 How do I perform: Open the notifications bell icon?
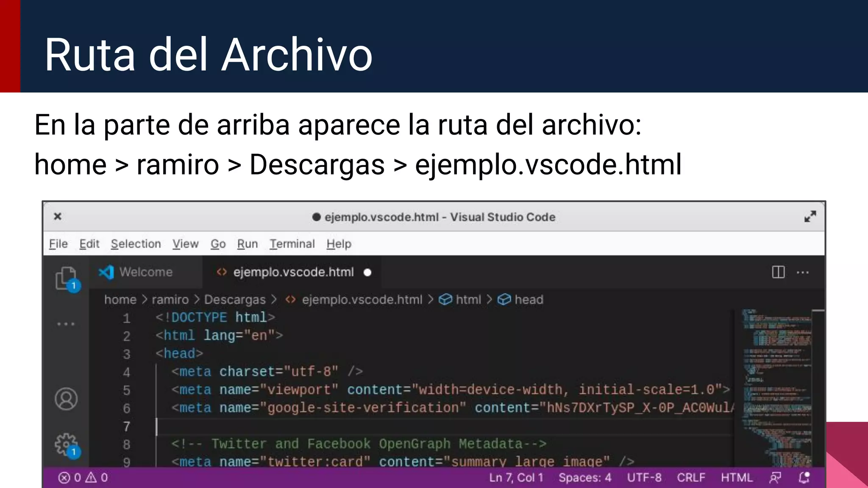pos(804,478)
